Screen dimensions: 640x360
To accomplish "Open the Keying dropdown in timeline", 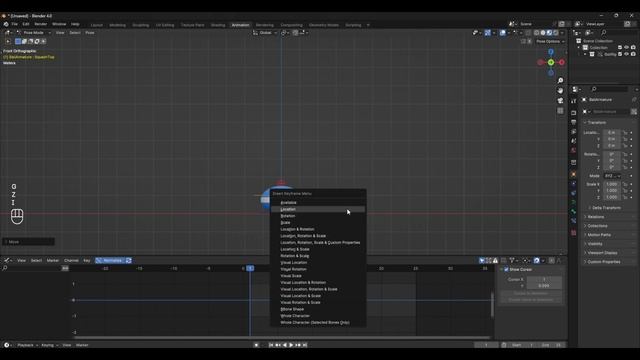I will (49, 345).
